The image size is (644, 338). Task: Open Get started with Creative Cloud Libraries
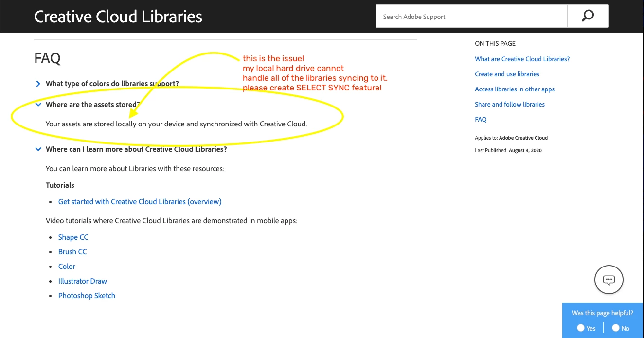click(x=140, y=201)
